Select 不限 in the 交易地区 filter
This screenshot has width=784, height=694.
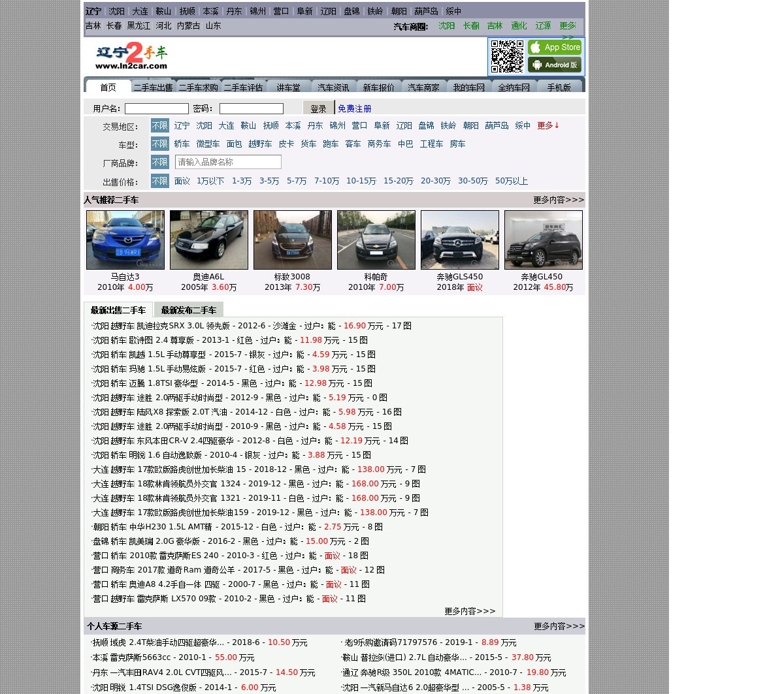(x=159, y=126)
